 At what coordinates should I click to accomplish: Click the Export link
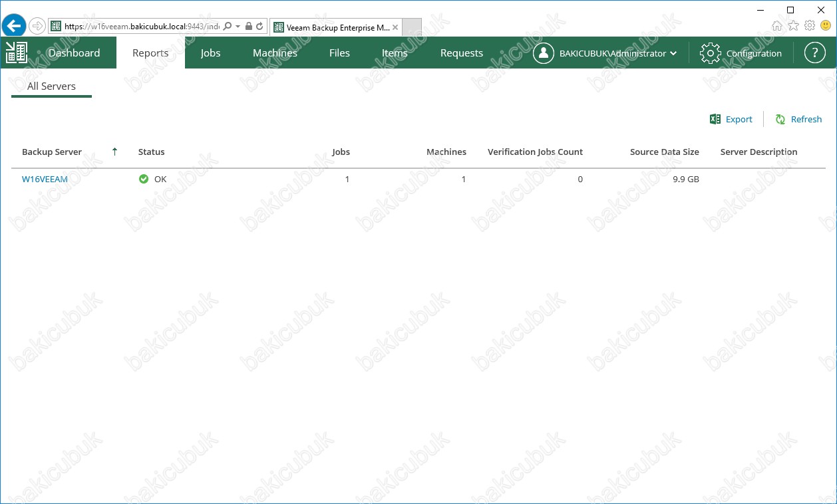pyautogui.click(x=739, y=120)
